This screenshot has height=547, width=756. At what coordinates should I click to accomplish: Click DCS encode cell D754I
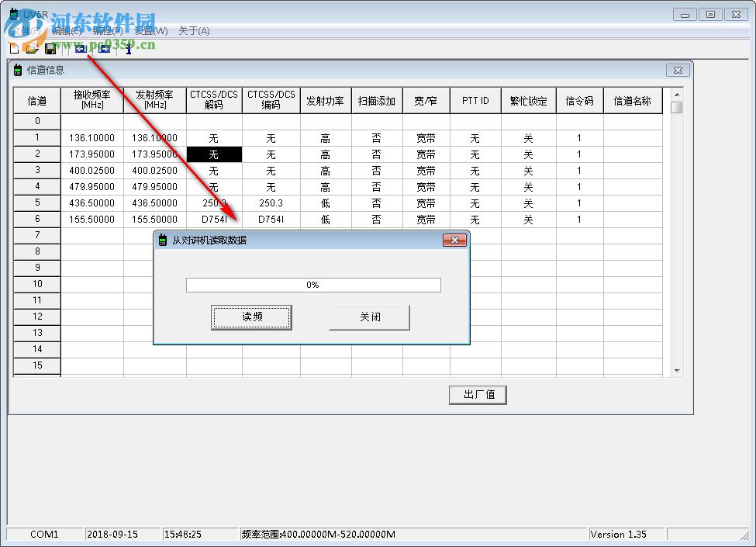pos(271,220)
